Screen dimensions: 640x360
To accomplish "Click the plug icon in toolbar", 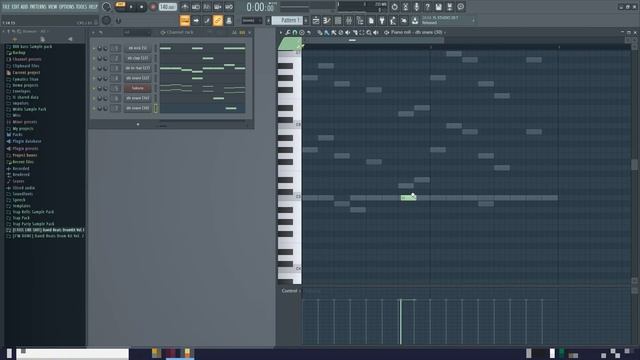I will coord(382,20).
